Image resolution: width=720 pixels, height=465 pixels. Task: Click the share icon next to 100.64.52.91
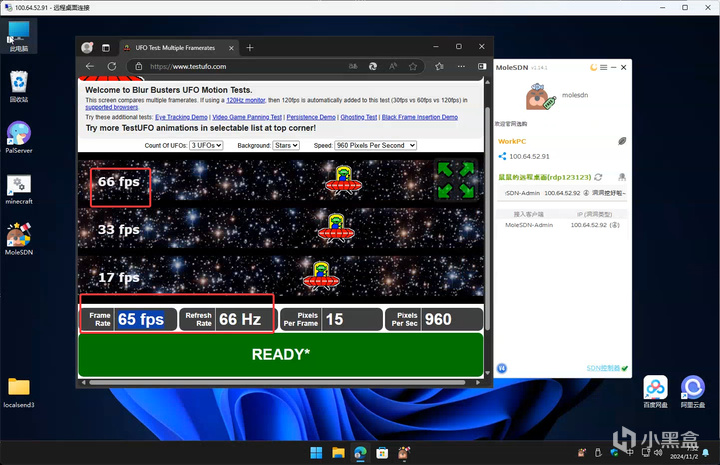[x=502, y=156]
